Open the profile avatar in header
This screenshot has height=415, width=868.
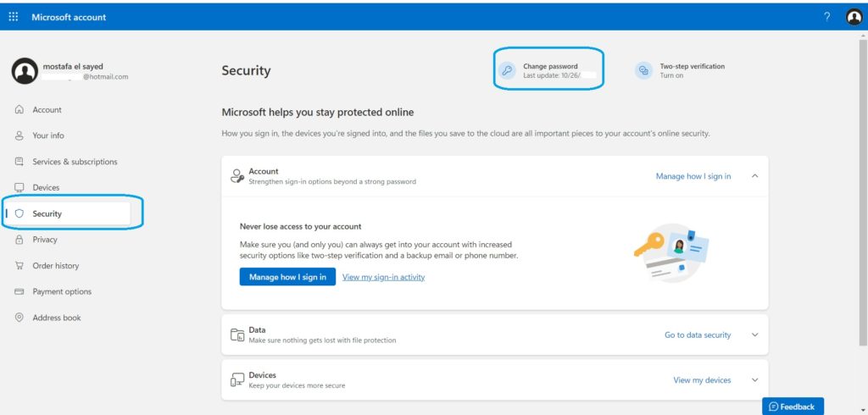(x=854, y=17)
